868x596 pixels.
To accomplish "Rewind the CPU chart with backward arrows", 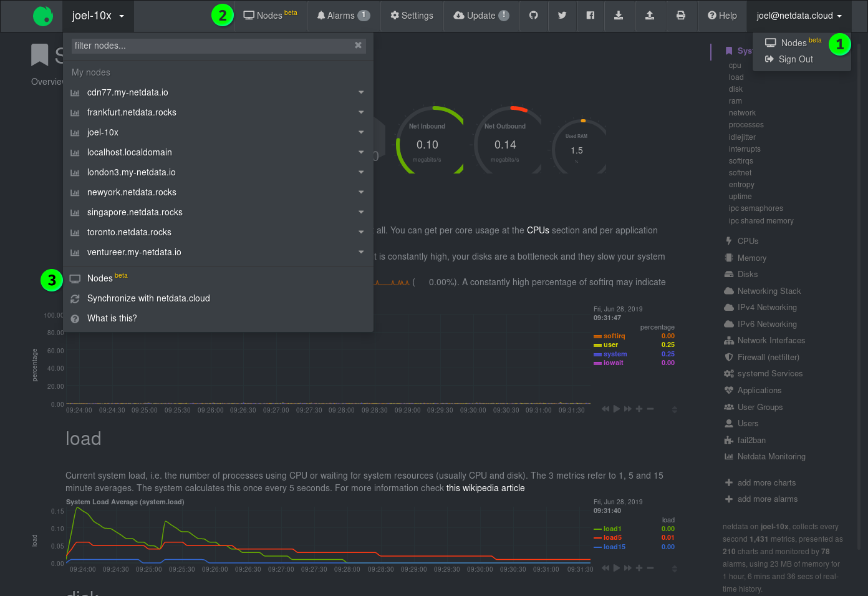I will click(605, 409).
